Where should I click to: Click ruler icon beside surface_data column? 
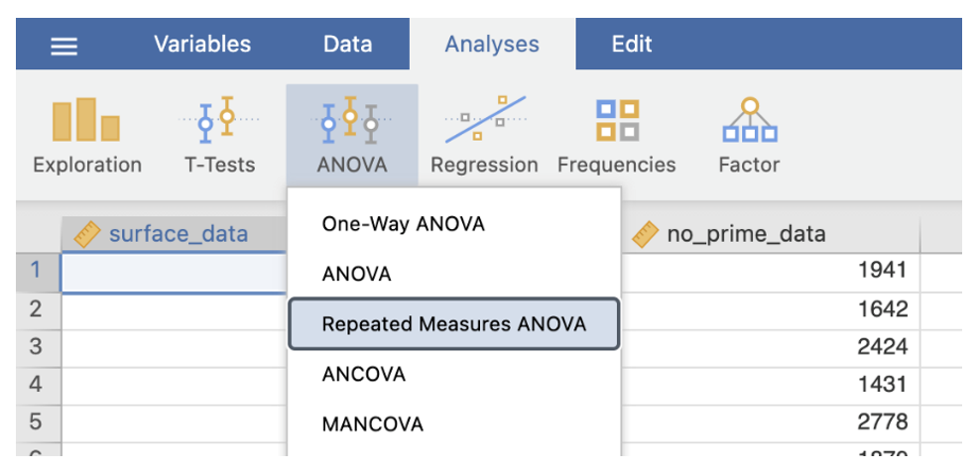pyautogui.click(x=88, y=235)
